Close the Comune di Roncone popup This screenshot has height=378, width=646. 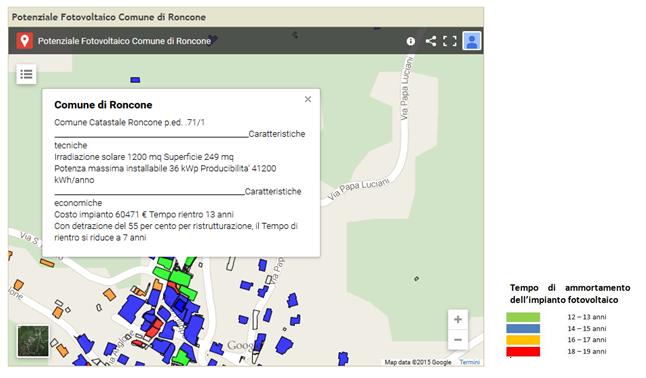(x=308, y=99)
